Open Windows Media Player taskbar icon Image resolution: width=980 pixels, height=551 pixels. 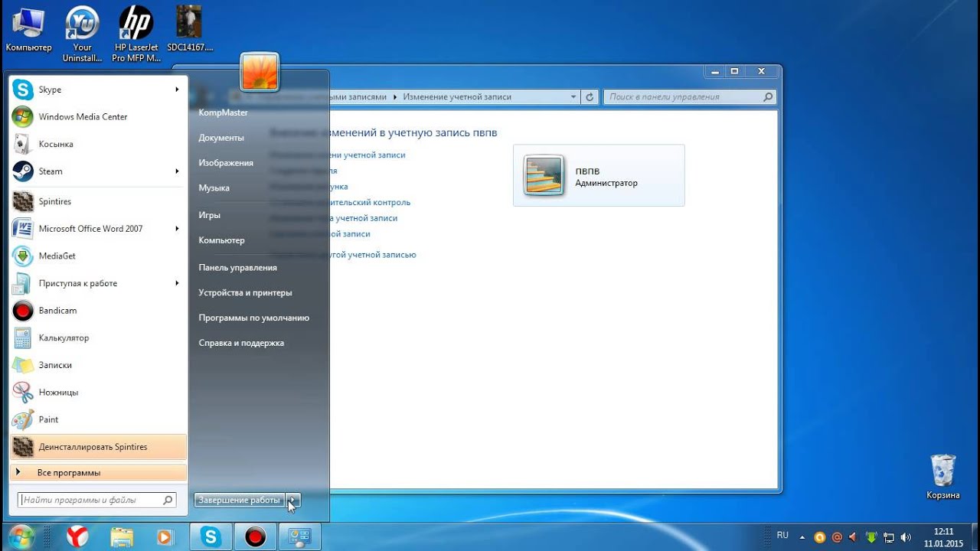click(x=164, y=536)
